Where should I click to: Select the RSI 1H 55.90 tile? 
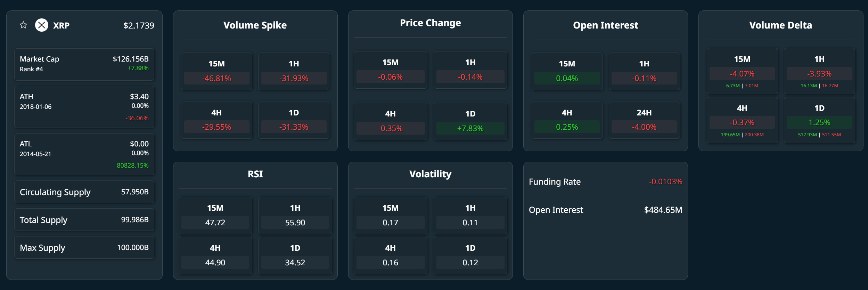coord(295,216)
